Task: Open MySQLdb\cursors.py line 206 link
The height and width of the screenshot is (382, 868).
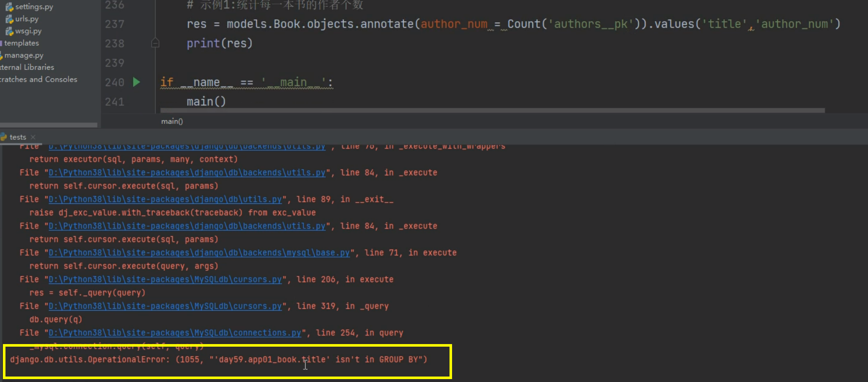Action: (x=165, y=279)
